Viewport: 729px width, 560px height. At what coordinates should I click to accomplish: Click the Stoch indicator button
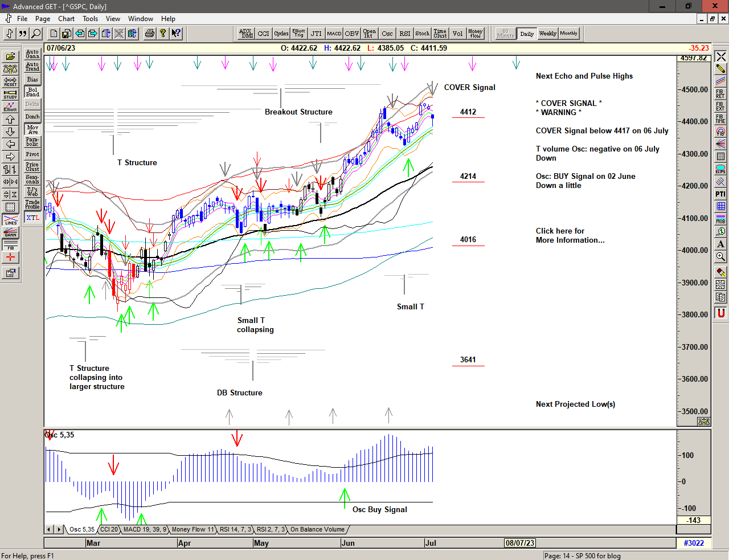(422, 34)
